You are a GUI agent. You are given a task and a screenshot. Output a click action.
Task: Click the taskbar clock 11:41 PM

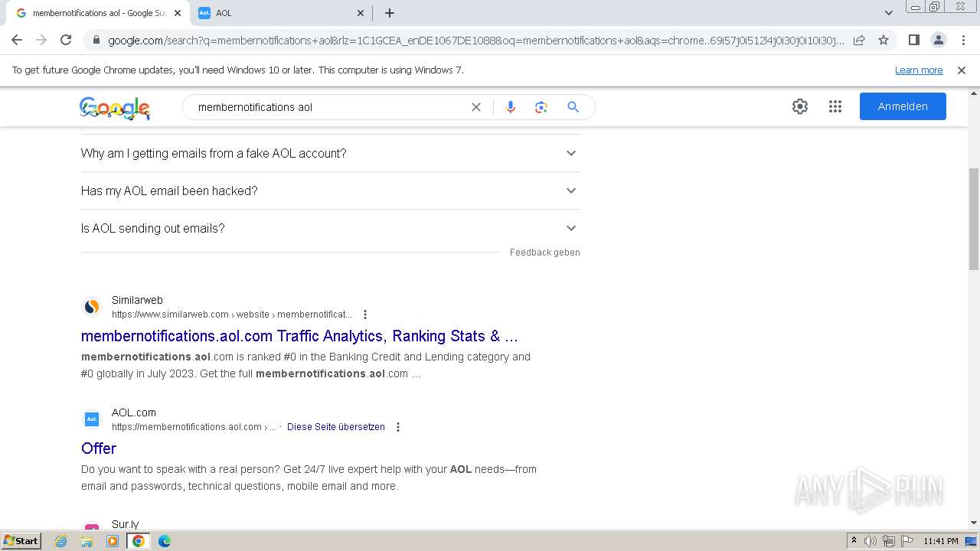[941, 541]
